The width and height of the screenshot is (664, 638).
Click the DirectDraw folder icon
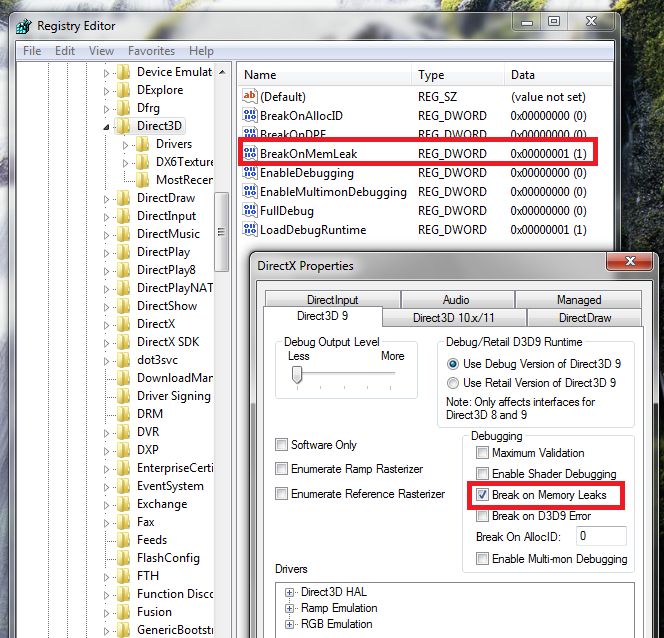pos(124,198)
